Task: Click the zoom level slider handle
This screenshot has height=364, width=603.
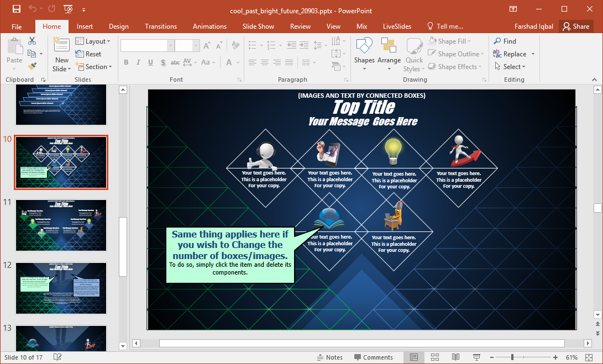Action: pos(512,357)
